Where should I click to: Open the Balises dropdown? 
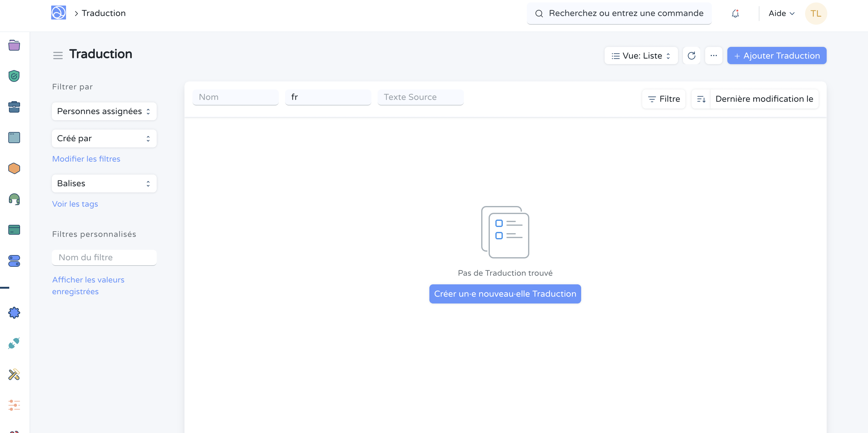[x=104, y=184]
